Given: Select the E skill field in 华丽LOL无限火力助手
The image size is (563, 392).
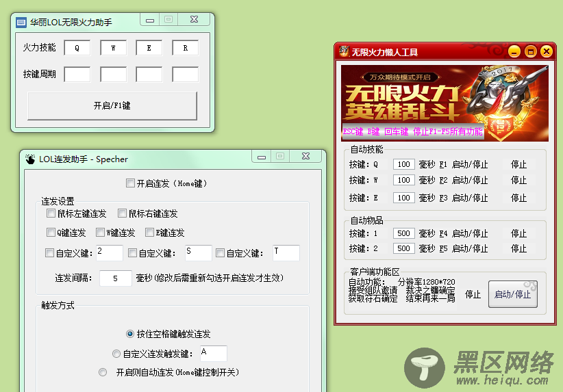Looking at the screenshot, I should 149,48.
